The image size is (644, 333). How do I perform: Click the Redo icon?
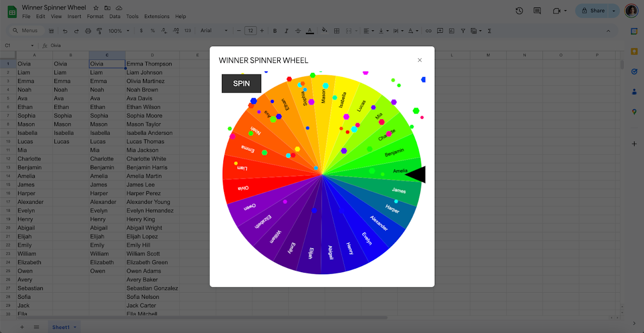pos(76,31)
